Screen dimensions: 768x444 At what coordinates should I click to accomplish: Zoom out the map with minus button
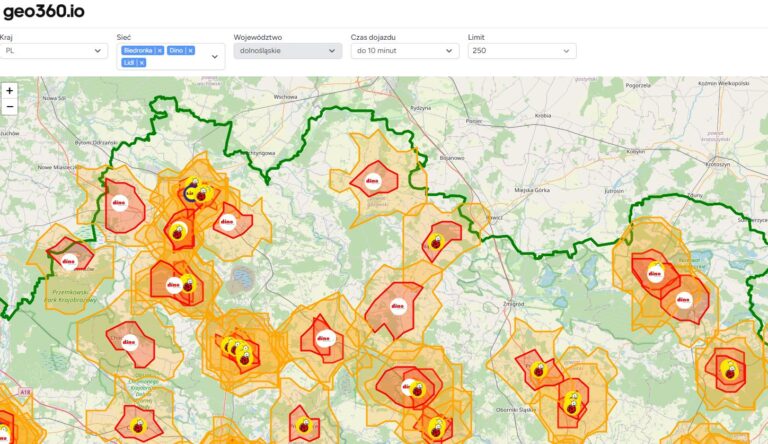(x=9, y=106)
